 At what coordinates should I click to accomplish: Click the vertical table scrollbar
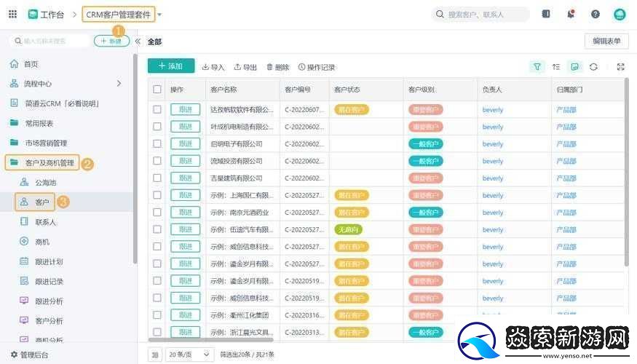pyautogui.click(x=627, y=173)
